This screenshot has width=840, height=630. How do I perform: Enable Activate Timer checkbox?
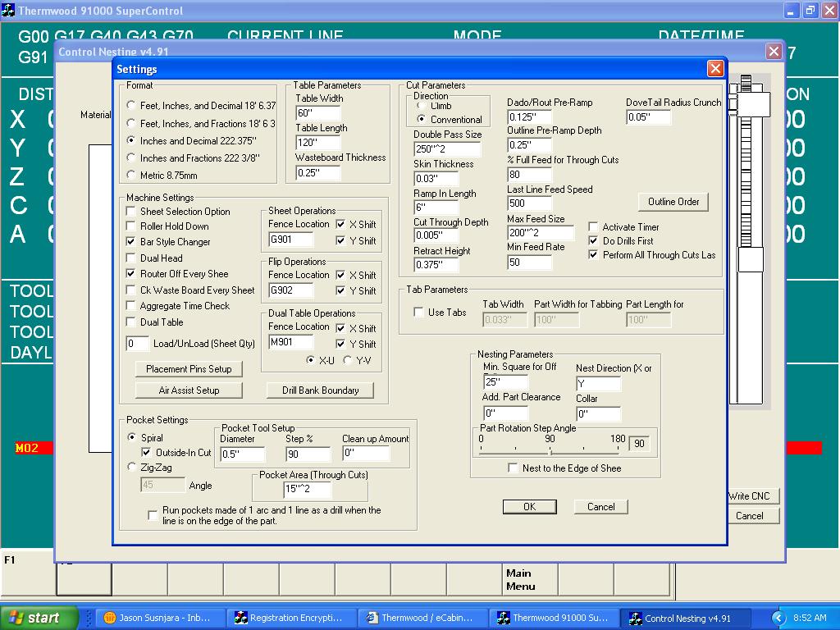[x=593, y=226]
